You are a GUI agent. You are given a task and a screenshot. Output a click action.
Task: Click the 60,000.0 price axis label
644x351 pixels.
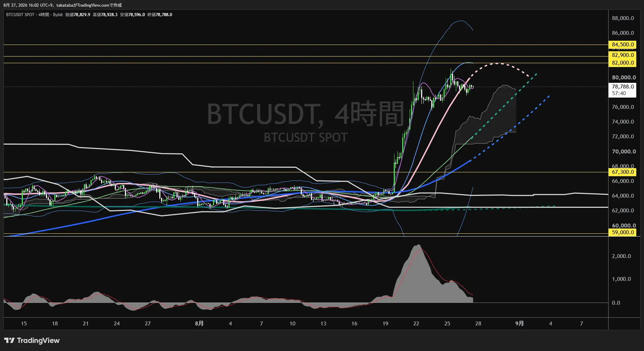[x=624, y=226]
